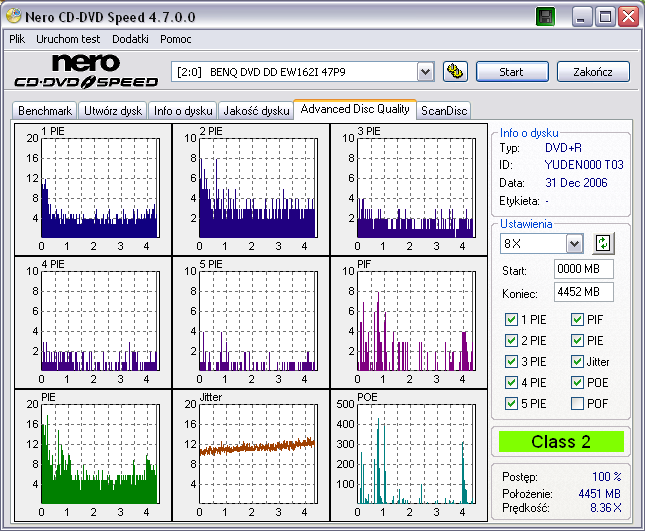The width and height of the screenshot is (645, 531).
Task: Click the disc ID YUDEN000 T03
Action: coord(584,165)
